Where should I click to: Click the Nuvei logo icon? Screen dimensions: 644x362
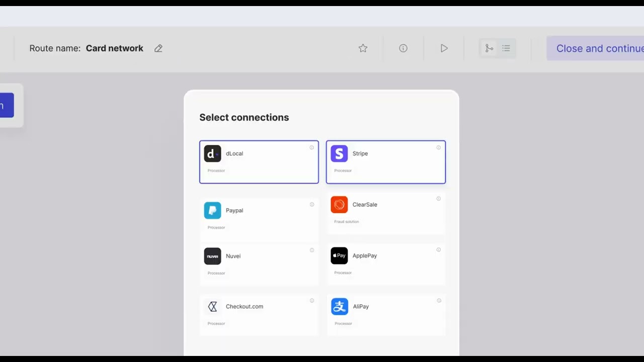coord(212,256)
